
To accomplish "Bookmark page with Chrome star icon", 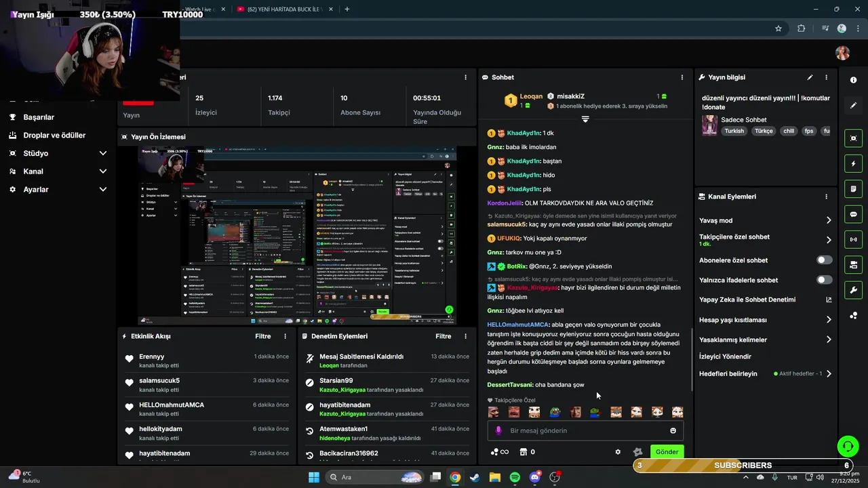I will [x=778, y=28].
